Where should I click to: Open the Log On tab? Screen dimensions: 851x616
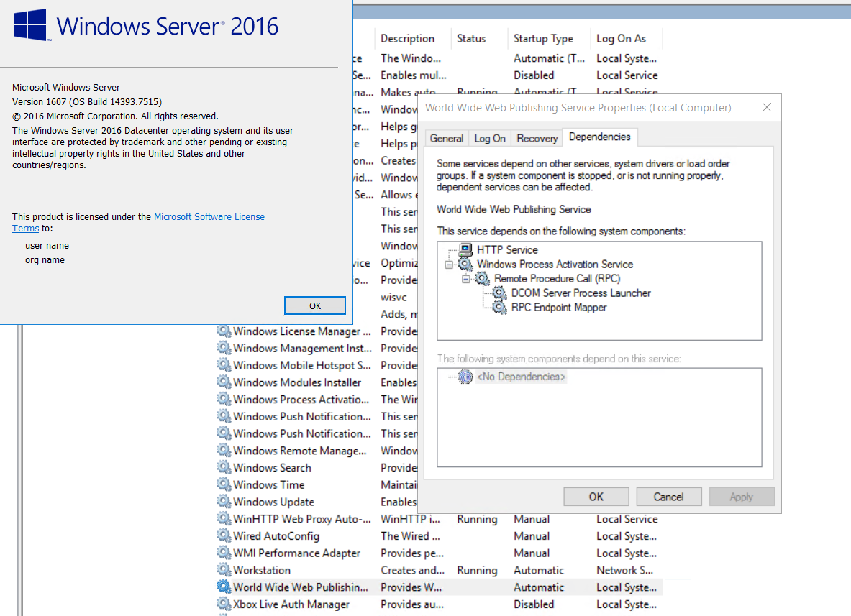pos(490,138)
